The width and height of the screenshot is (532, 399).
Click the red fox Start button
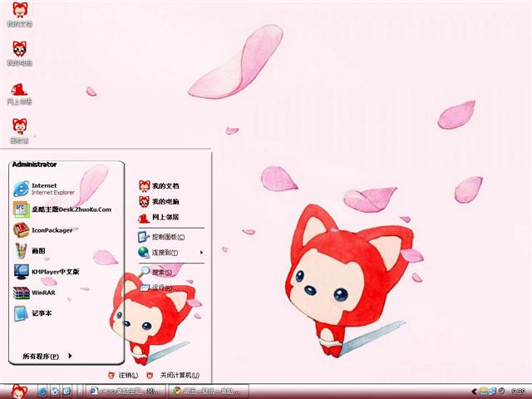tap(19, 392)
